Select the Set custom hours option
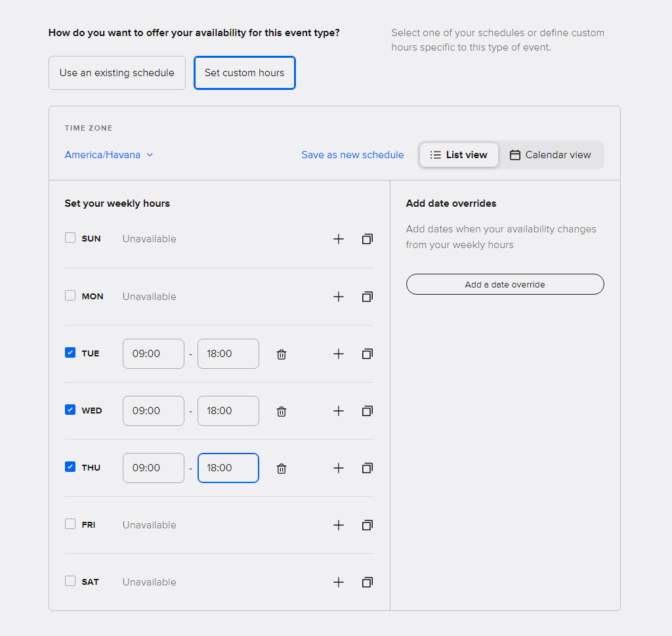This screenshot has width=672, height=636. [x=245, y=73]
